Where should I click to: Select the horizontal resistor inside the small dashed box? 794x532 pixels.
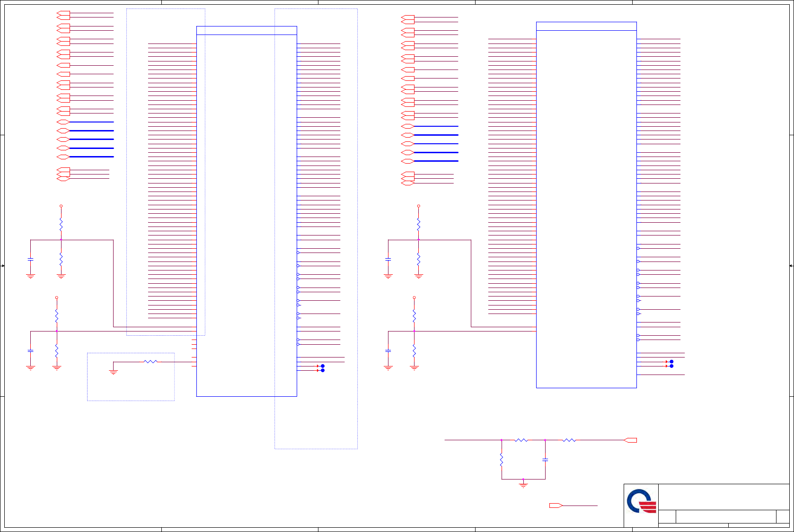coord(150,362)
